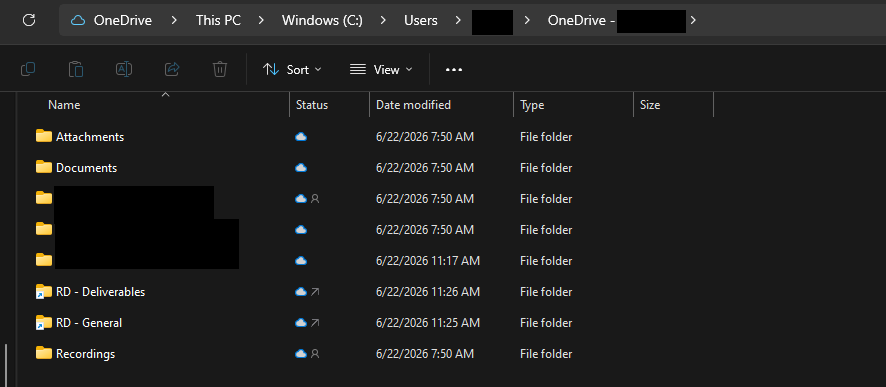Open the View dropdown
Viewport: 886px width, 387px height.
(381, 69)
